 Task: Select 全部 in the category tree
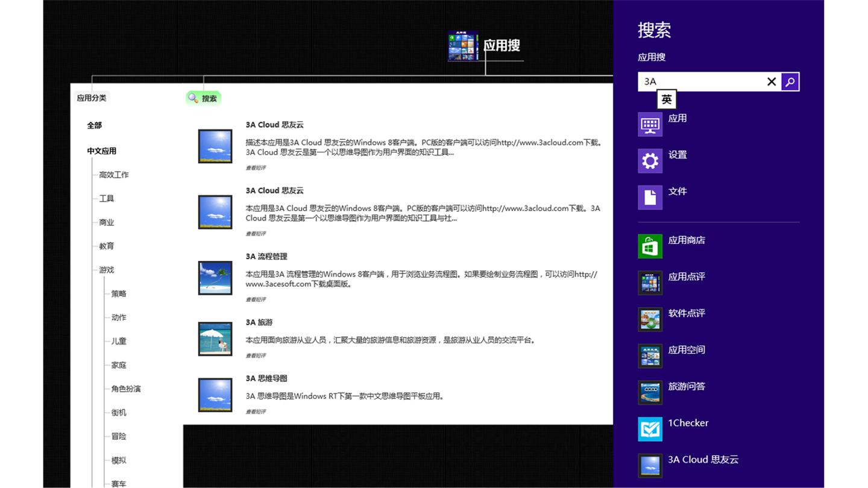(x=95, y=125)
